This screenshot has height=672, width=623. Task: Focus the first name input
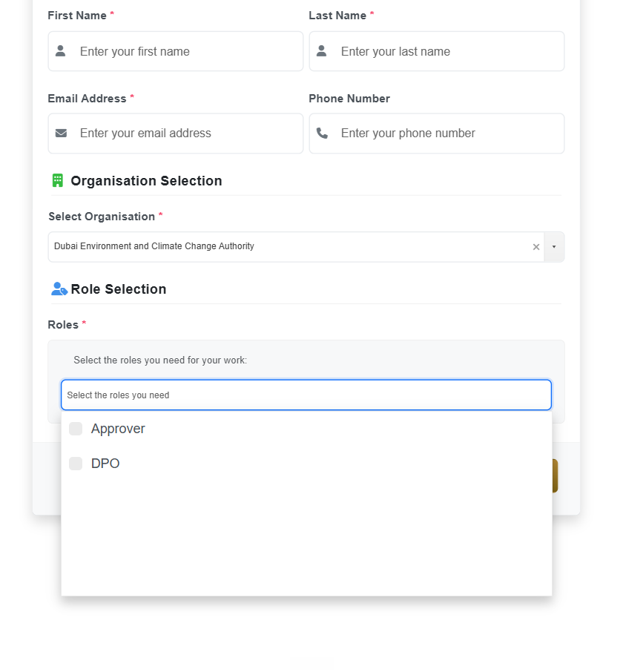175,51
